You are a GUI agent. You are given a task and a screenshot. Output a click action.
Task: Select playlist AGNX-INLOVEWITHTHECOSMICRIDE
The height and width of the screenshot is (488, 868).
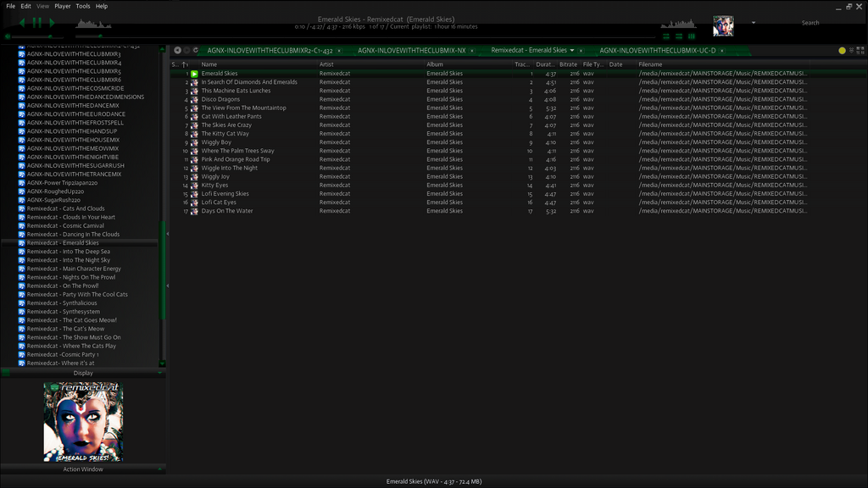click(75, 88)
